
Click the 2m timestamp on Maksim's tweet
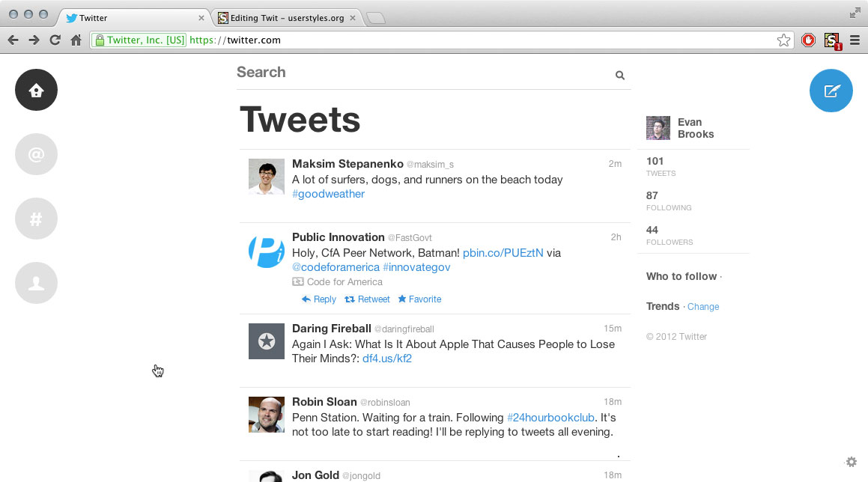615,164
